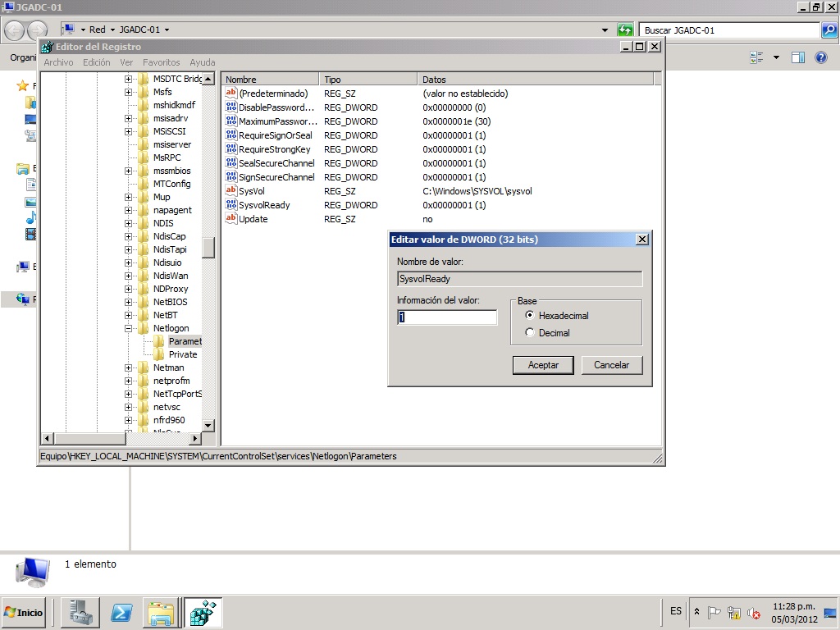This screenshot has width=840, height=630.
Task: Expand the netprofm tree node
Action: 128,381
